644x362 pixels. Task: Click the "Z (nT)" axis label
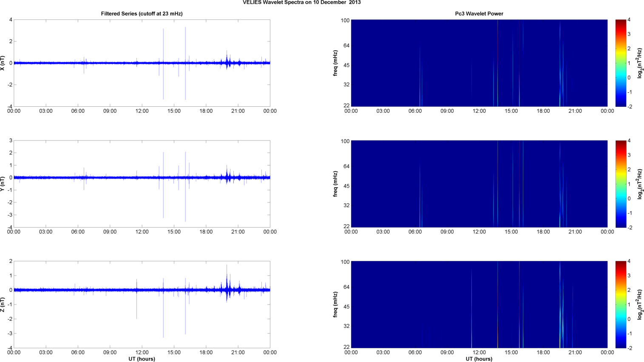pos(3,305)
